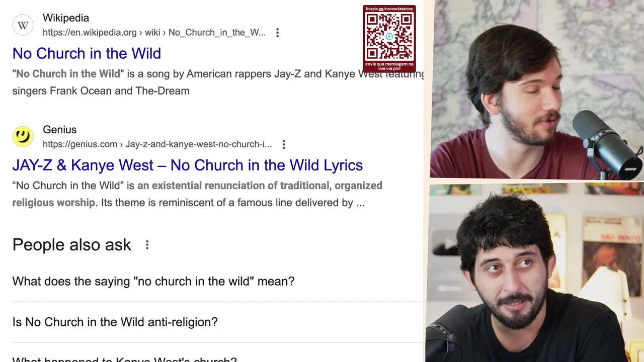Open the JAY-Z & Kanye West Genius lyrics link
644x362 pixels.
(187, 165)
